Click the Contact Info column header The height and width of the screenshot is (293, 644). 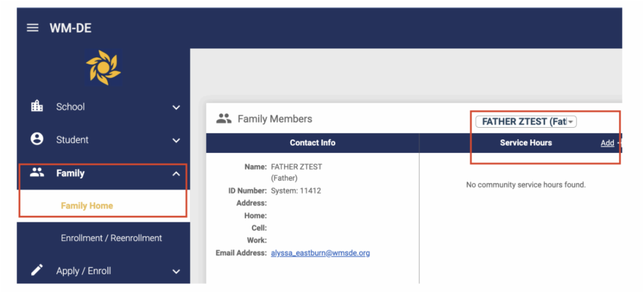[312, 143]
